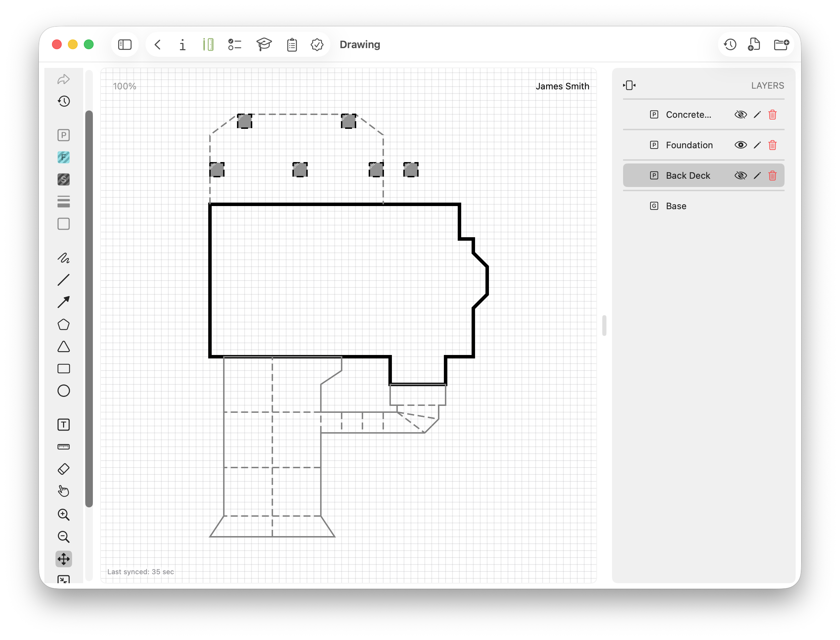Viewport: 840px width, 640px height.
Task: Click the zoom in magnifier
Action: point(64,515)
